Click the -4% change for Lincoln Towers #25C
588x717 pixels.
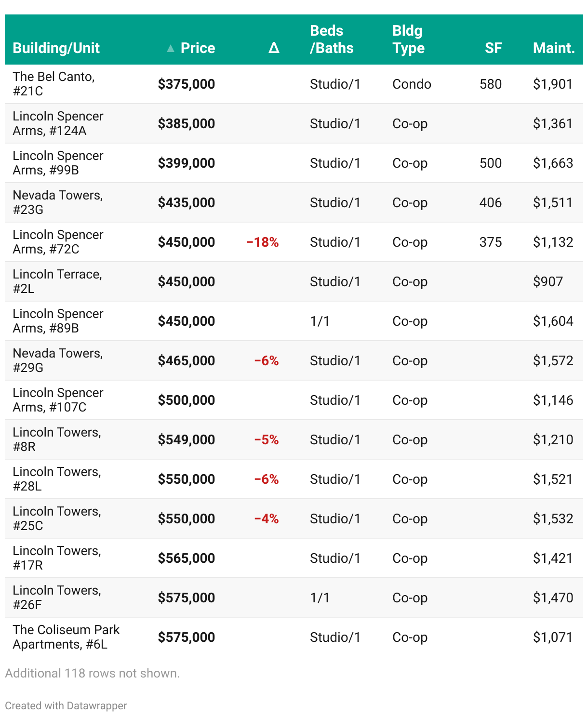coord(267,518)
